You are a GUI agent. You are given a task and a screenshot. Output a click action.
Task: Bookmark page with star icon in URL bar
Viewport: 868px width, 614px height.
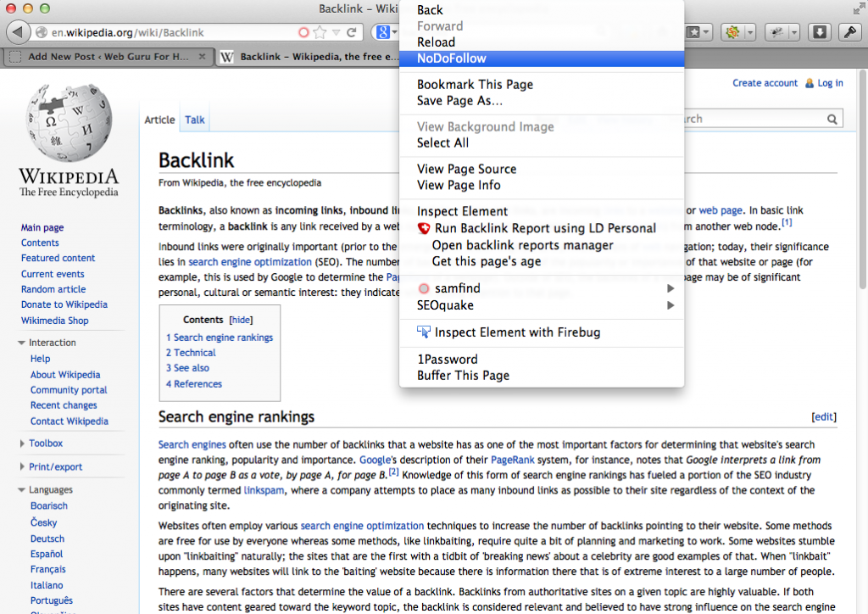320,33
